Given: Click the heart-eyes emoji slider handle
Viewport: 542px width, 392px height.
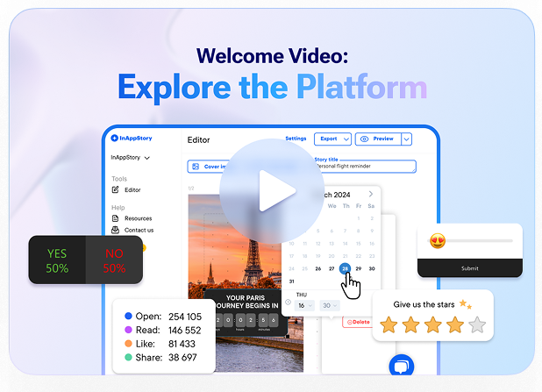Looking at the screenshot, I should pos(436,240).
